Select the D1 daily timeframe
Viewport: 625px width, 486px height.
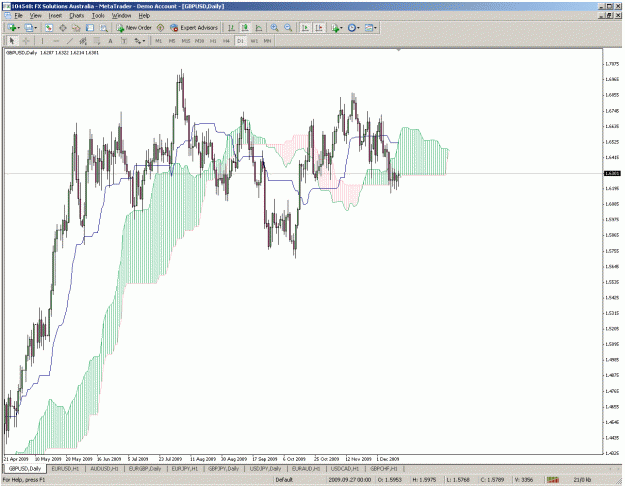240,41
